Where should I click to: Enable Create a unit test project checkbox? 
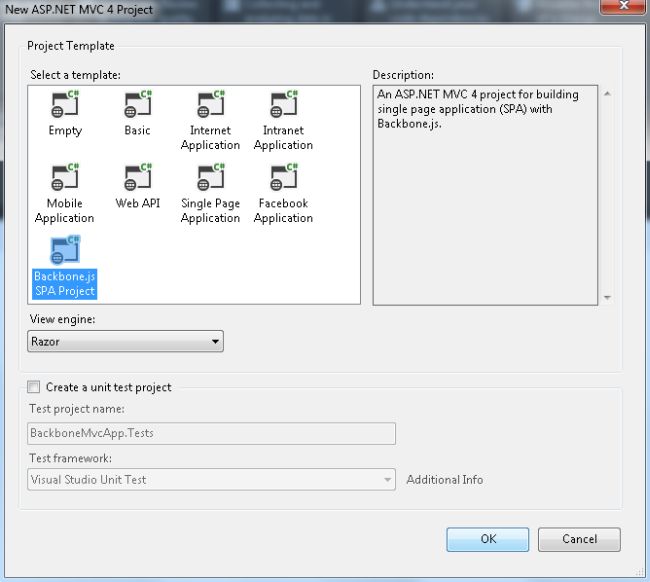coord(34,387)
